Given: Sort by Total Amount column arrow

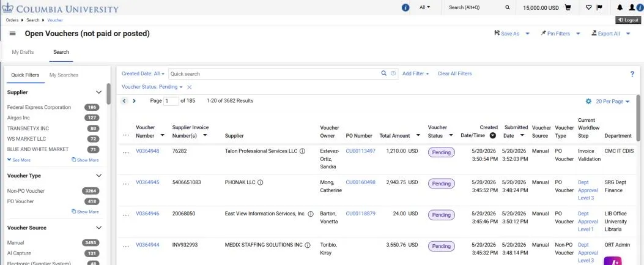Looking at the screenshot, I should point(418,135).
